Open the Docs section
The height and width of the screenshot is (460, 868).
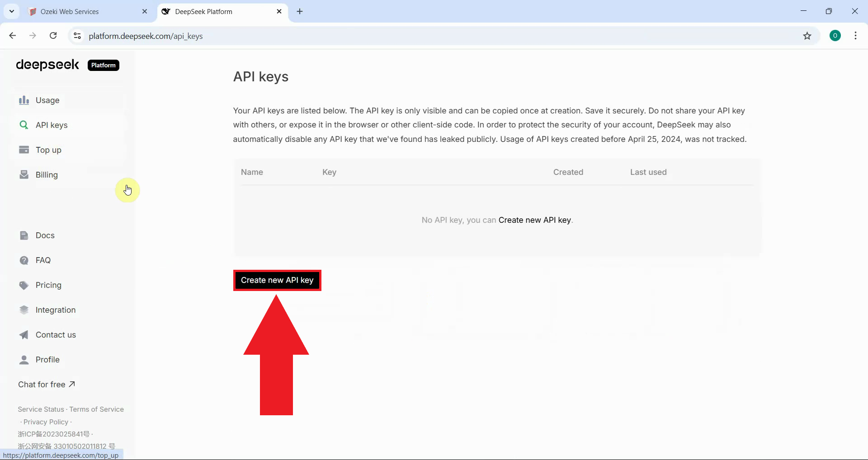46,235
